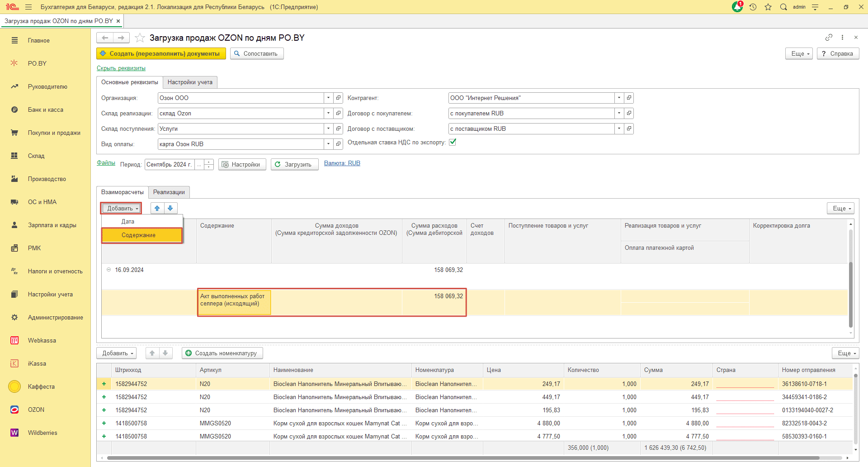Open notifications bell icon

[737, 7]
